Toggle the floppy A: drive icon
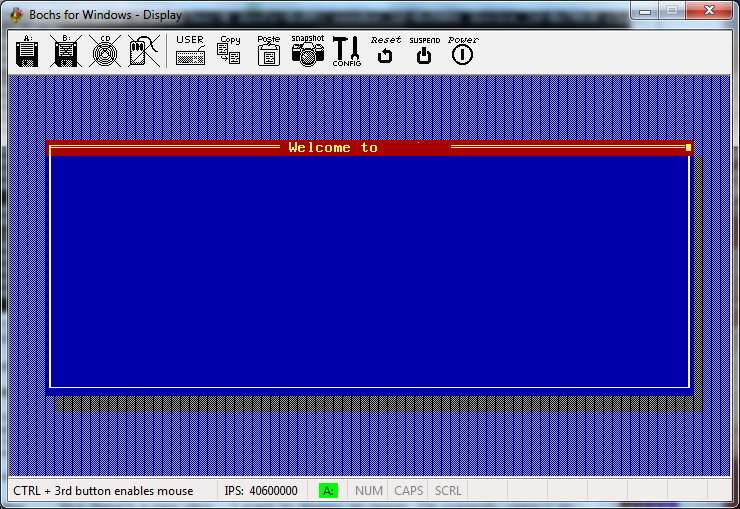Image resolution: width=740 pixels, height=509 pixels. pos(28,51)
